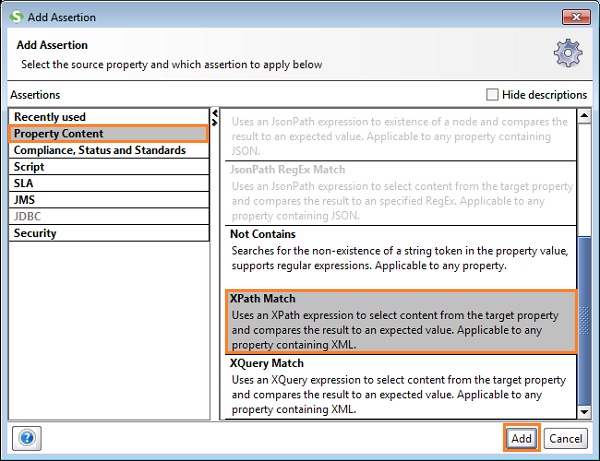Select the Recently used category

pos(50,117)
